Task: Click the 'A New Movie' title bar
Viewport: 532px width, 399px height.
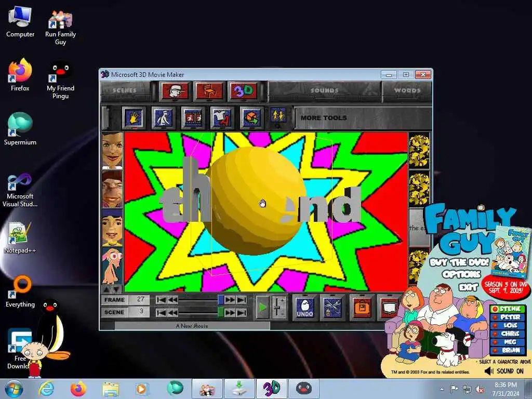Action: pyautogui.click(x=192, y=326)
